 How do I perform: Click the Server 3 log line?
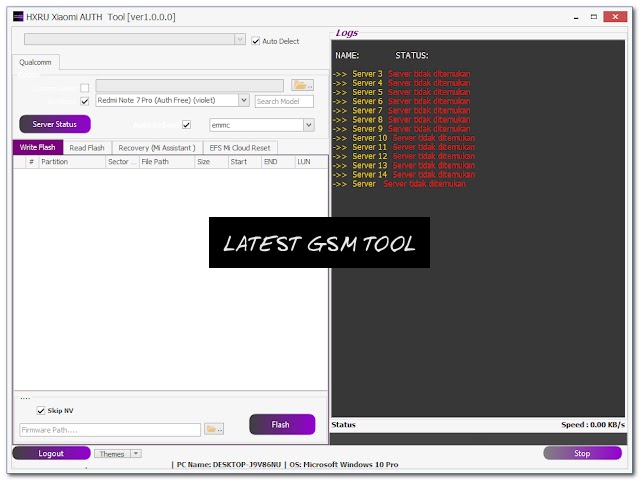tap(402, 74)
